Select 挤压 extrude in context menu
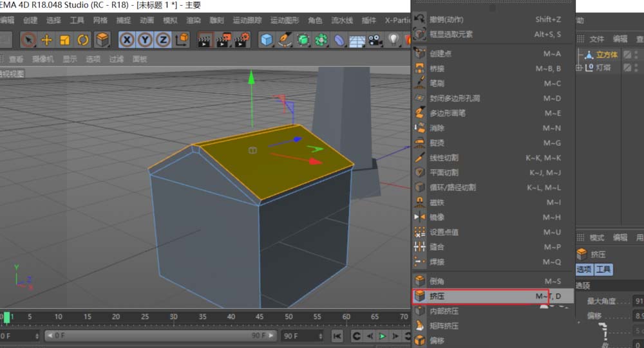 [x=492, y=296]
